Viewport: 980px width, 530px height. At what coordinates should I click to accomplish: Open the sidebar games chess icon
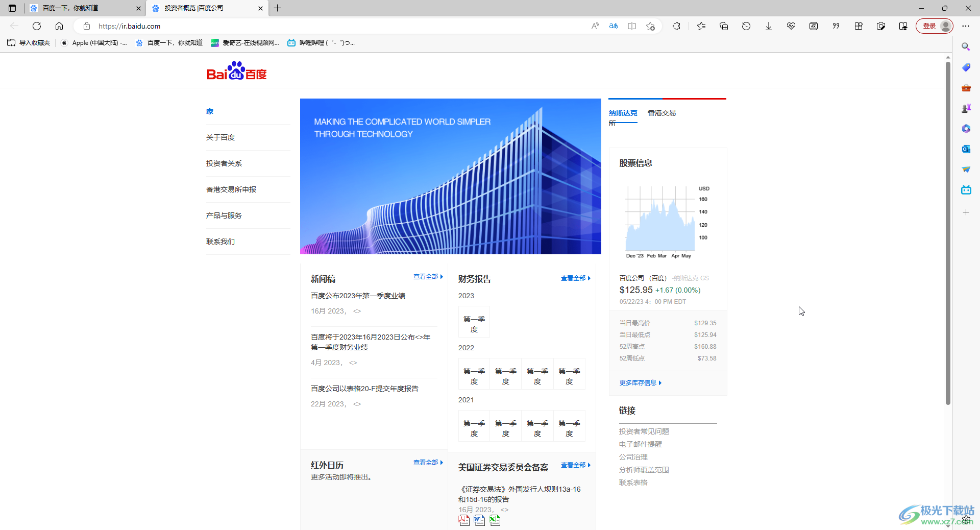coord(966,108)
